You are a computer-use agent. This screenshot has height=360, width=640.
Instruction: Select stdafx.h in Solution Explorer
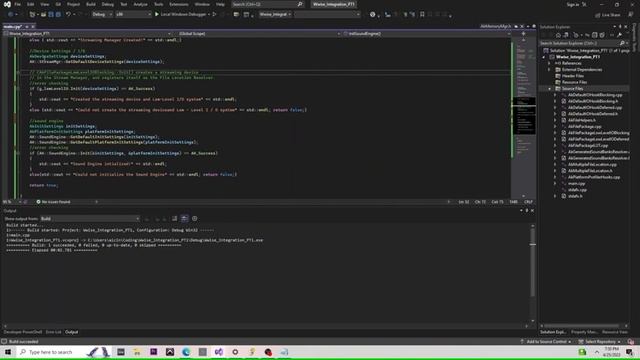pyautogui.click(x=575, y=196)
